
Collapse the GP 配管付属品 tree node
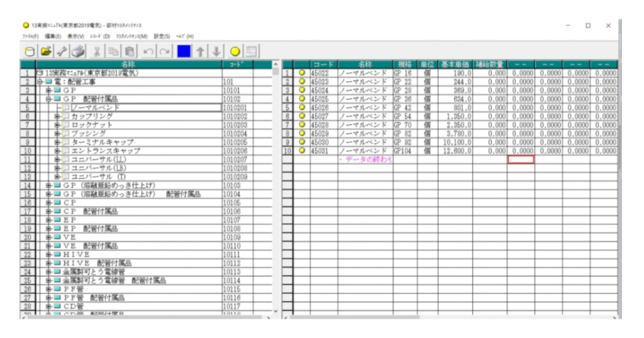pyautogui.click(x=48, y=99)
